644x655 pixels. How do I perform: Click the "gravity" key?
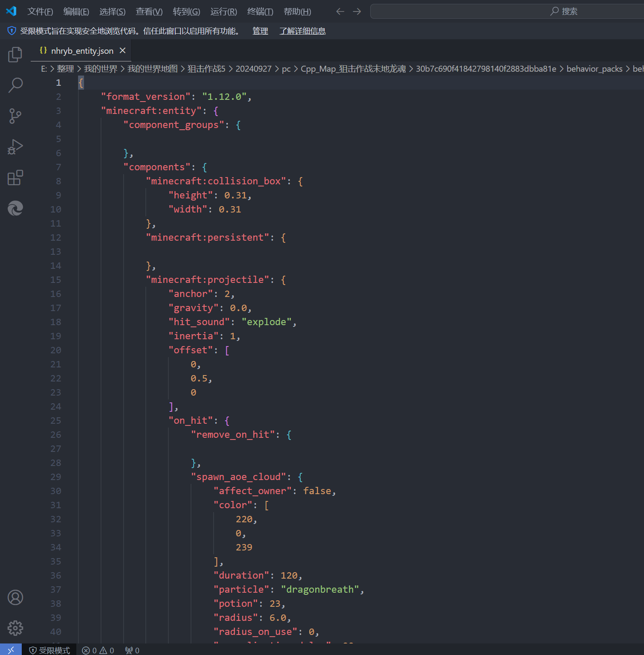pyautogui.click(x=193, y=308)
